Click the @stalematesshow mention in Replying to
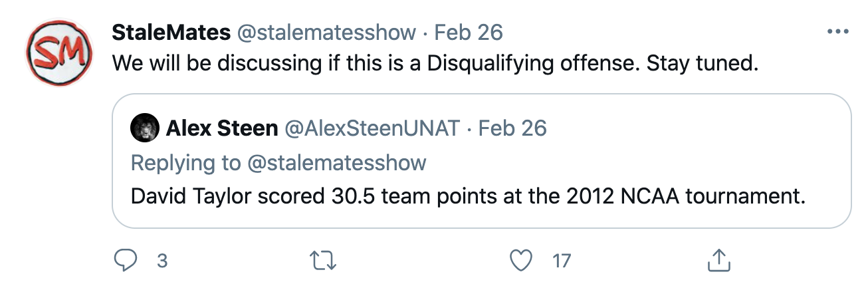 337,162
